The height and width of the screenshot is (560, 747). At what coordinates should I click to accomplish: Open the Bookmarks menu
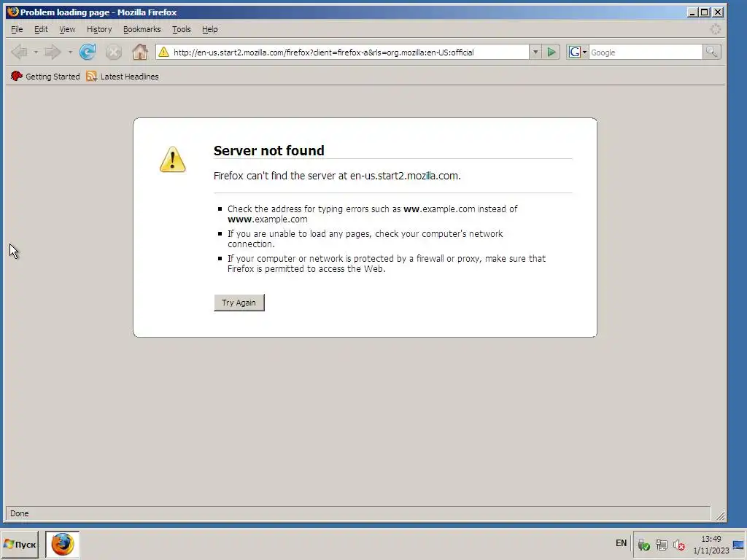click(x=142, y=29)
